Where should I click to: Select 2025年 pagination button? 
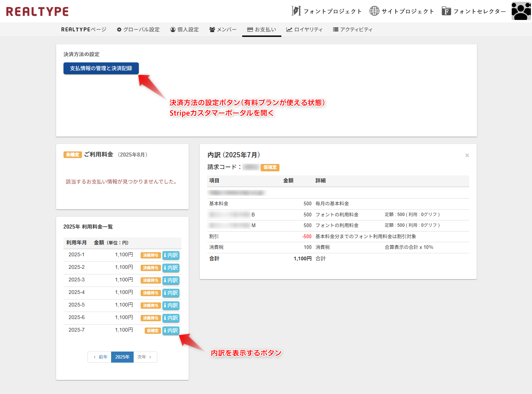point(122,357)
